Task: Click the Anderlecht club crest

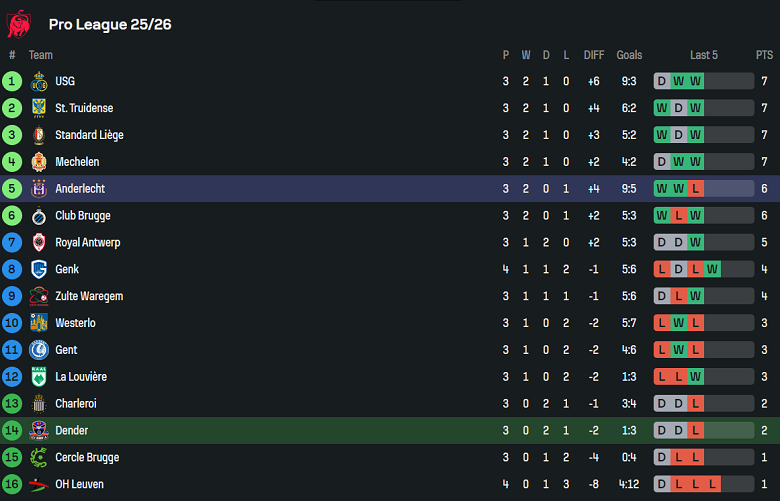Action: click(39, 189)
